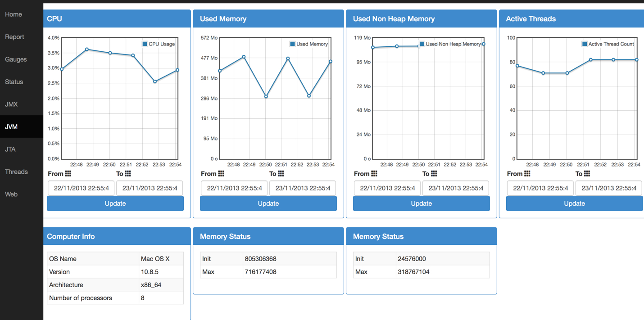Image resolution: width=644 pixels, height=320 pixels.
Task: Click Used Memory From calendar icon
Action: (221, 174)
